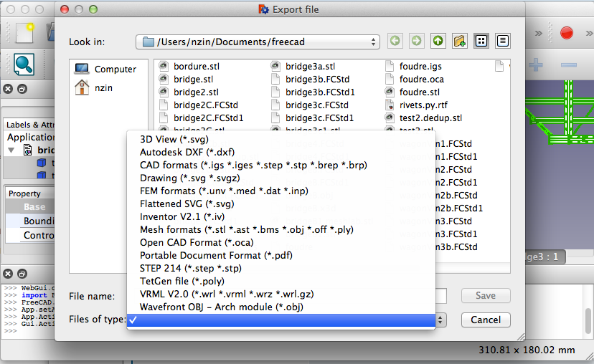This screenshot has height=364, width=594.
Task: Select the checked blank file type entry
Action: point(281,320)
